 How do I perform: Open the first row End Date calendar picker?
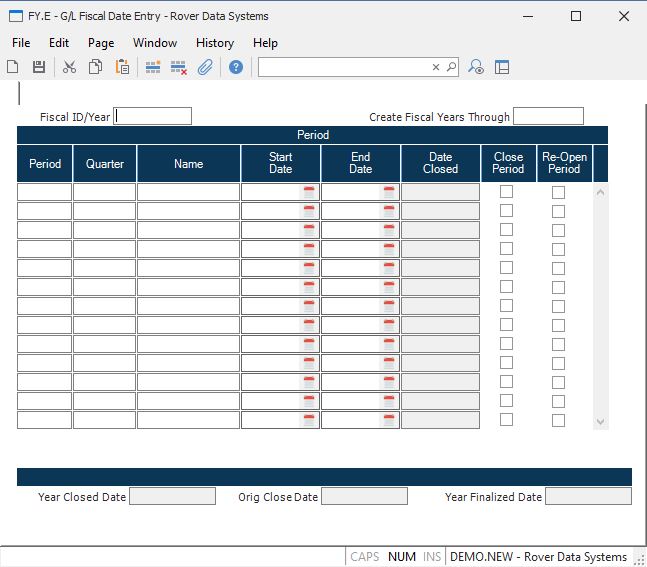pyautogui.click(x=389, y=192)
